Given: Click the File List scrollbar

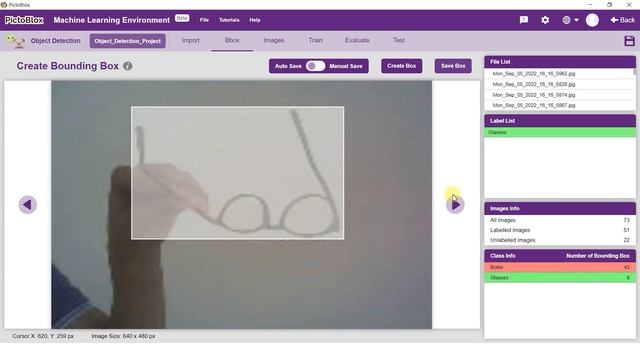Looking at the screenshot, I should pos(634,72).
